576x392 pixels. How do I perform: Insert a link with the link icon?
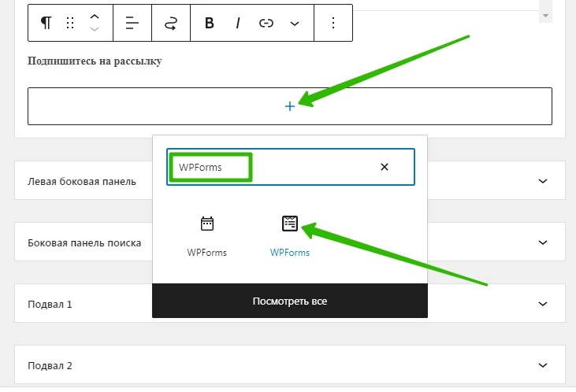266,24
